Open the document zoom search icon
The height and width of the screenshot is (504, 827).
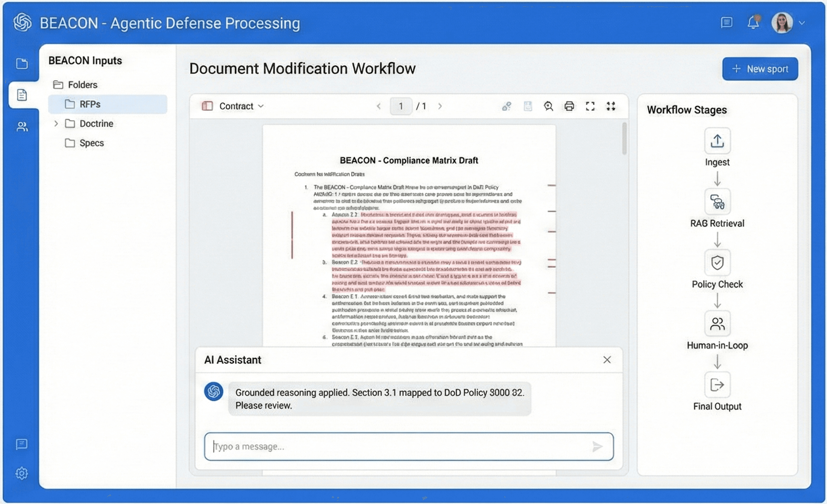click(x=548, y=106)
